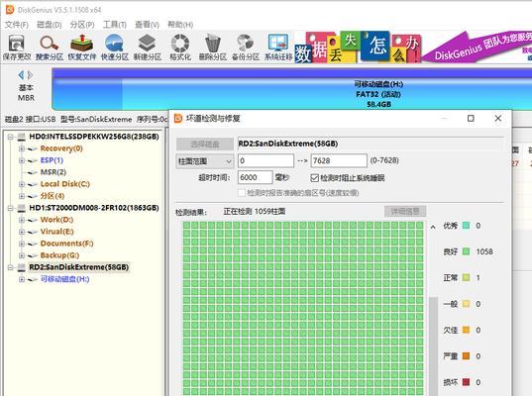Open the cylinder range (柱面范围) dropdown
Screen dimensions: 532x396
(205, 161)
